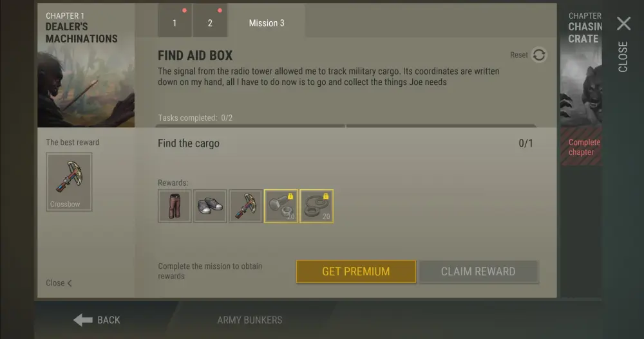Click the back arrow icon
This screenshot has height=339, width=644.
[x=83, y=320]
